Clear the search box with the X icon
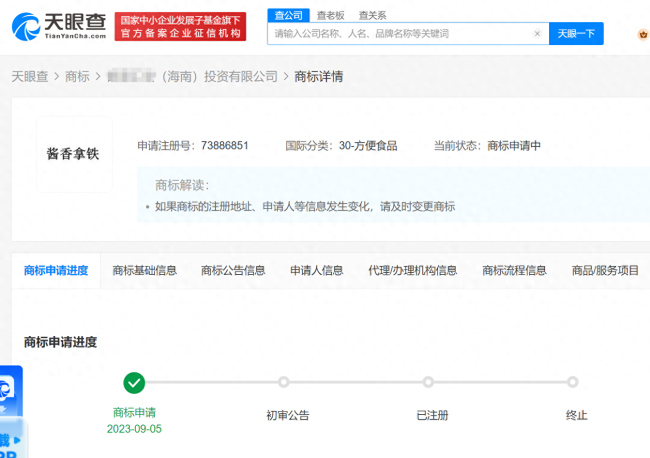Image resolution: width=650 pixels, height=458 pixels. 537,33
